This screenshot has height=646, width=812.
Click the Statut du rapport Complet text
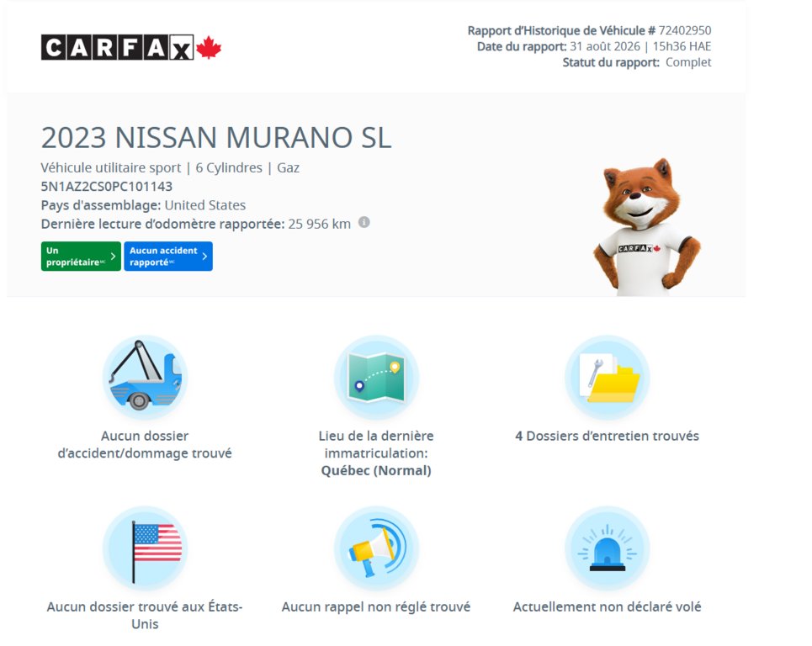[637, 62]
